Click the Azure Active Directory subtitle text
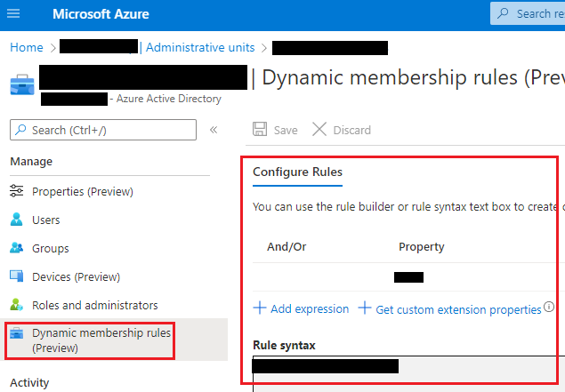Viewport: 565px width, 392px height. pos(169,99)
